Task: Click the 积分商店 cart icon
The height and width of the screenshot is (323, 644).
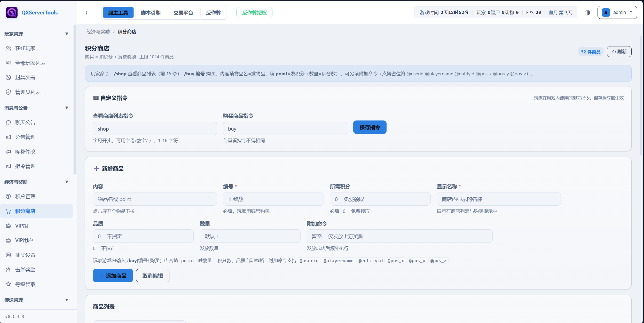Action: point(8,211)
